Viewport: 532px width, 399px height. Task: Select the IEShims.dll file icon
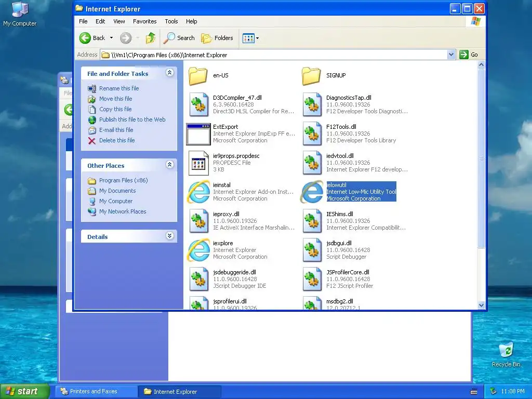click(x=312, y=221)
